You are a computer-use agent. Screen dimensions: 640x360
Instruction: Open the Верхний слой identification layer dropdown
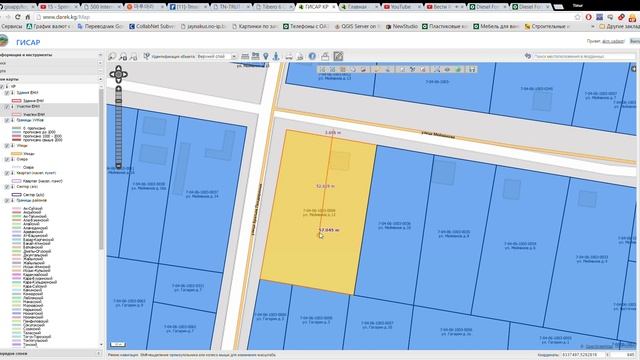(x=234, y=56)
